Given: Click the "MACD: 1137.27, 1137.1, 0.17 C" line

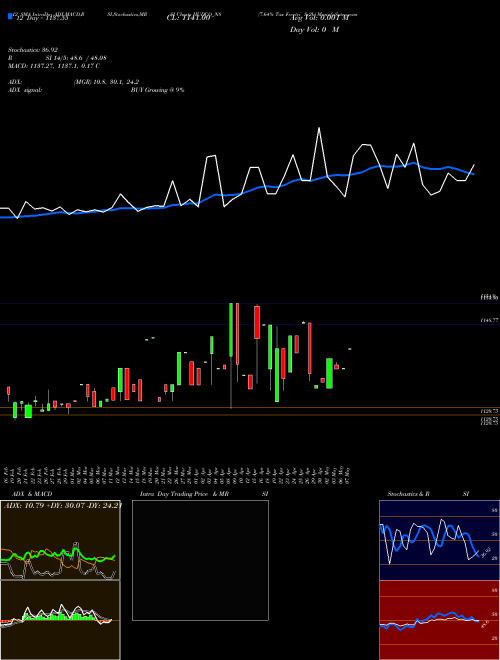Looking at the screenshot, I should pyautogui.click(x=54, y=66).
